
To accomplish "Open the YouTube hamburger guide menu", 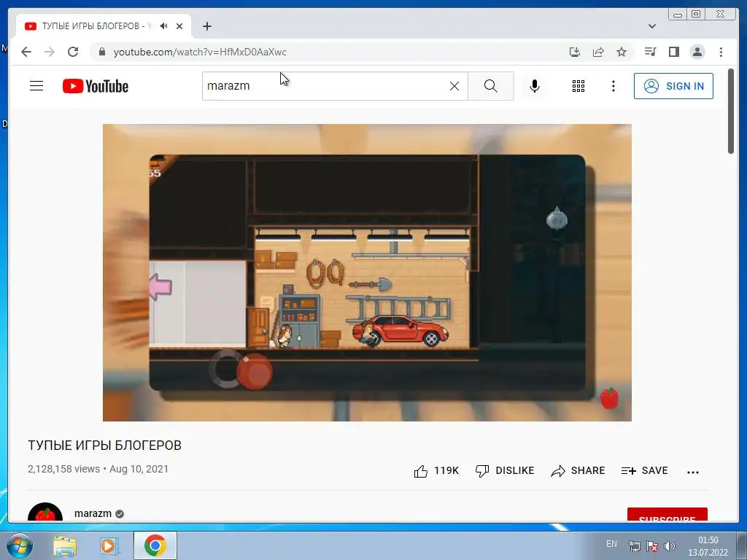I will pos(36,86).
